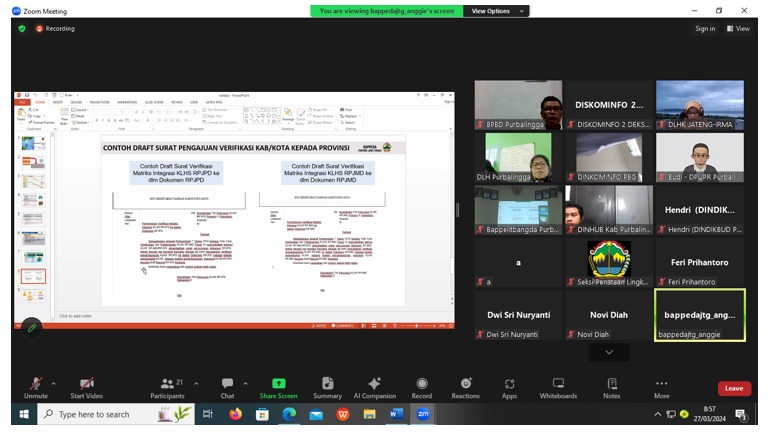This screenshot has width=770, height=438.
Task: Switch layout using the View menu
Action: tap(738, 29)
